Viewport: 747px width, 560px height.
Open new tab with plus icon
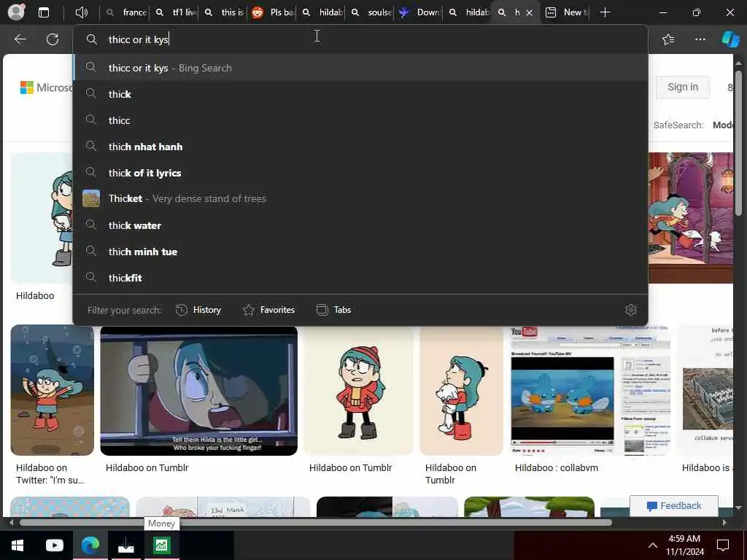[x=605, y=12]
